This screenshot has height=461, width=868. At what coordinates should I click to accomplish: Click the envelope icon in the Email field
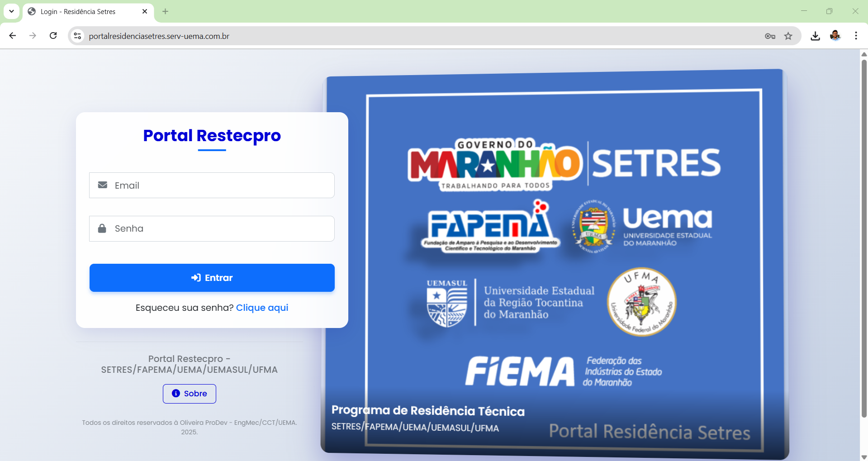click(x=103, y=185)
